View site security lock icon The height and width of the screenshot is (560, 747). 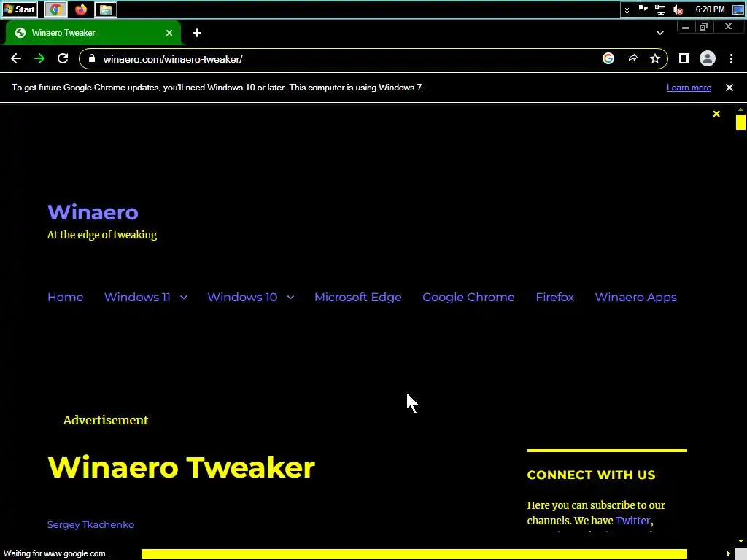tap(92, 58)
